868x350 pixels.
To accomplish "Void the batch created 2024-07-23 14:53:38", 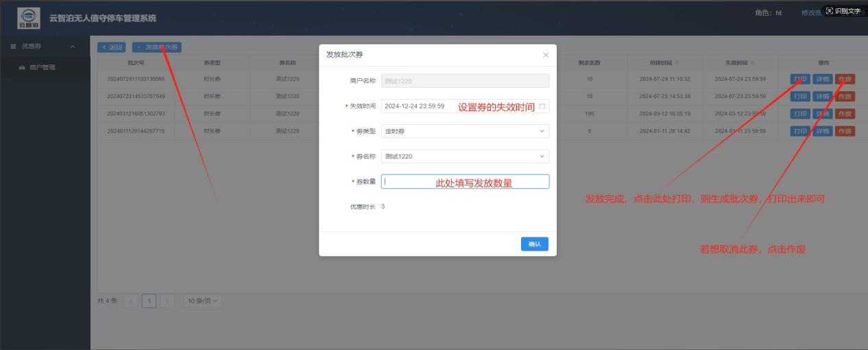I will 845,96.
